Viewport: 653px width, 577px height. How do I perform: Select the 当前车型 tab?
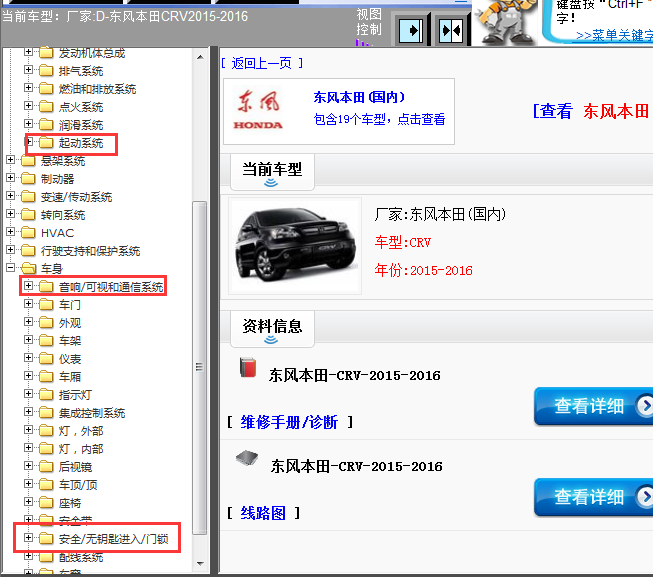272,172
